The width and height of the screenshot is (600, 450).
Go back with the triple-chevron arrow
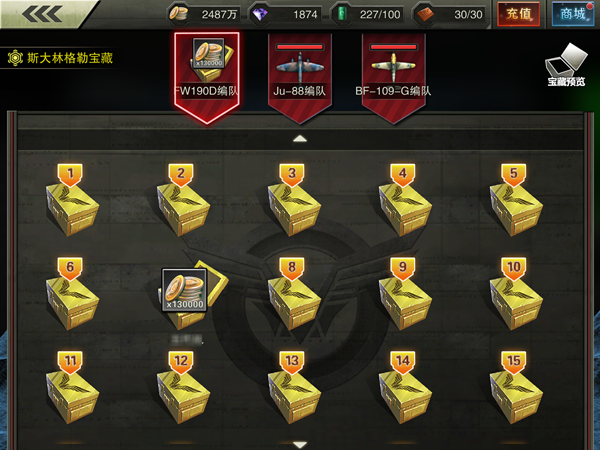coord(42,14)
